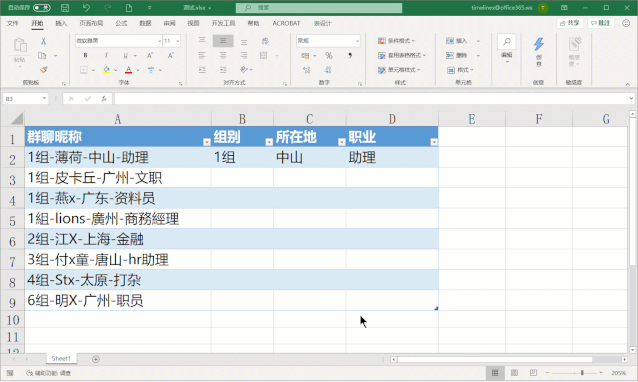Open filter dropdown on 群聊昵称 header

pyautogui.click(x=207, y=142)
